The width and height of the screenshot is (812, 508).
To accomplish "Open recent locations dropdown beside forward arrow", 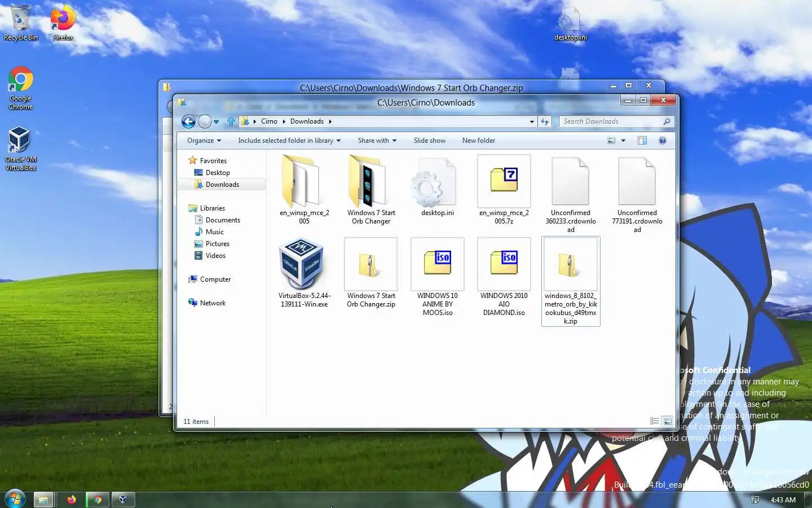I will [x=216, y=122].
